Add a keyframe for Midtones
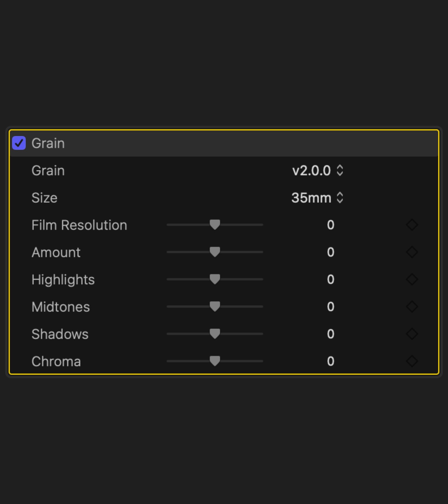 (x=412, y=307)
